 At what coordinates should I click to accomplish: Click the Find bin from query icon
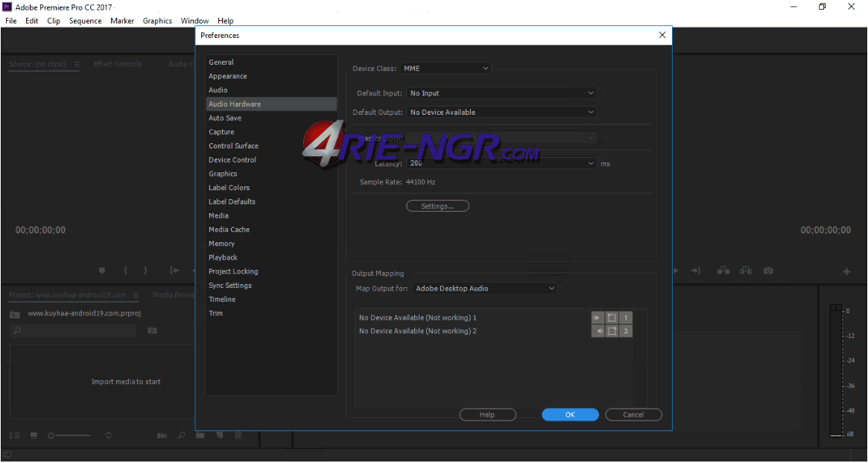tap(152, 330)
